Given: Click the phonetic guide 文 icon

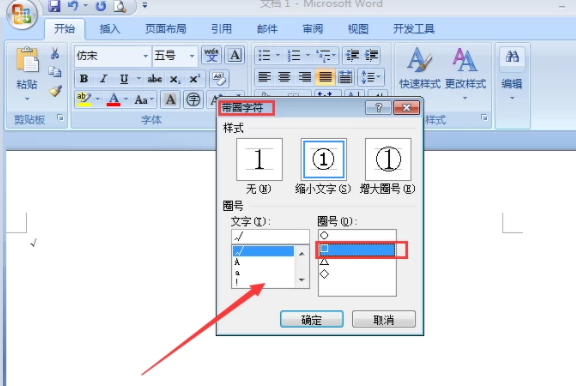Looking at the screenshot, I should (212, 55).
